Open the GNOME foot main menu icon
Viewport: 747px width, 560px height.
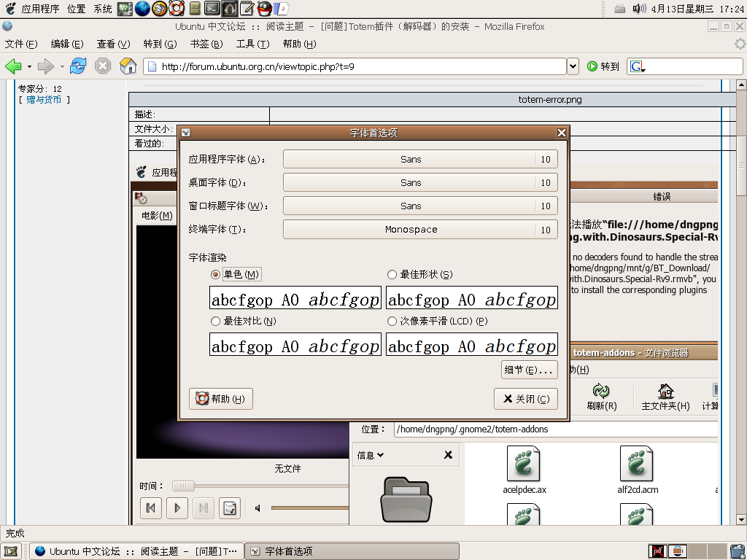(x=10, y=9)
